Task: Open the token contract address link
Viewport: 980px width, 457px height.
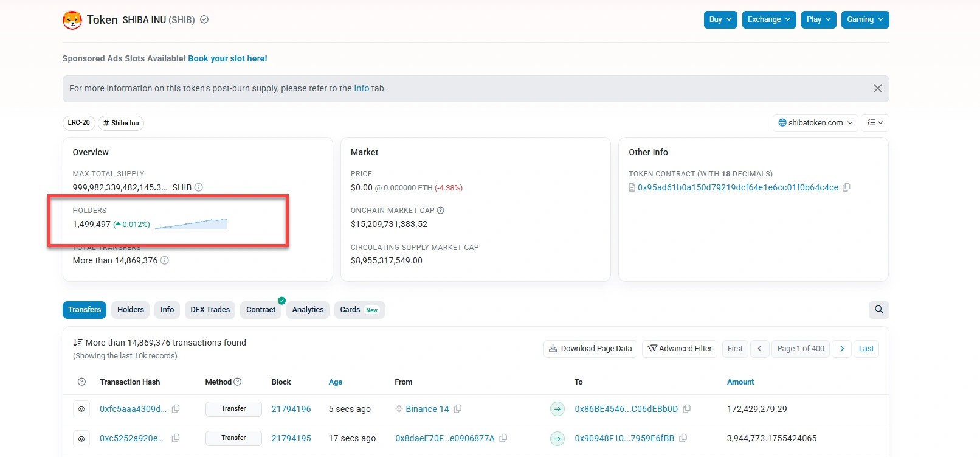Action: click(737, 187)
